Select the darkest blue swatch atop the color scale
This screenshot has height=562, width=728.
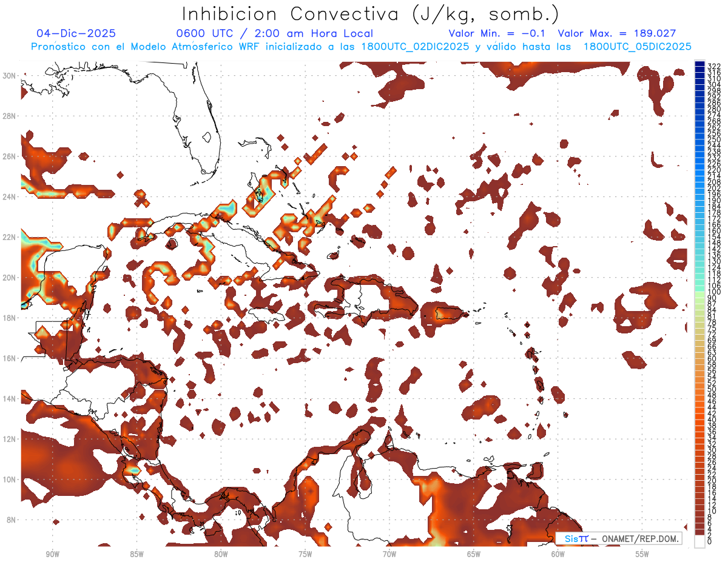[x=699, y=64]
